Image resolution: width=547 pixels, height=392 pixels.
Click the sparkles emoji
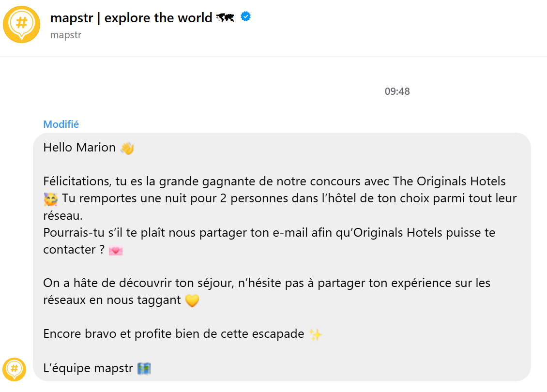315,334
